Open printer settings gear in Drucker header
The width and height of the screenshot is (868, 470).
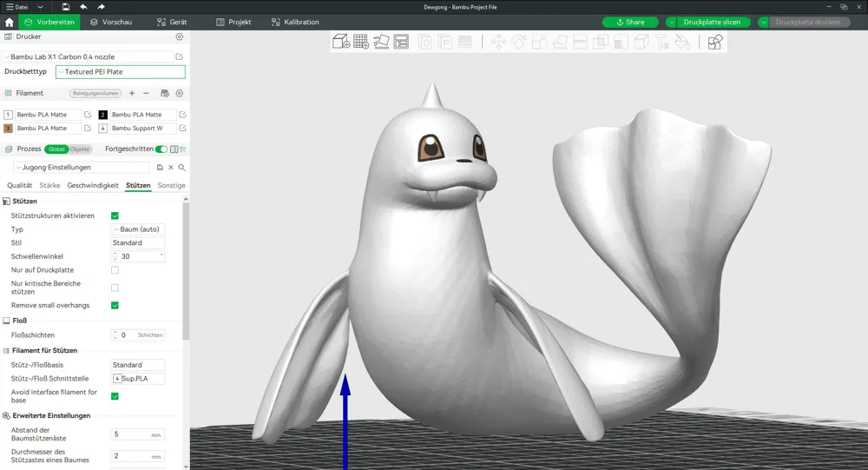[x=180, y=36]
